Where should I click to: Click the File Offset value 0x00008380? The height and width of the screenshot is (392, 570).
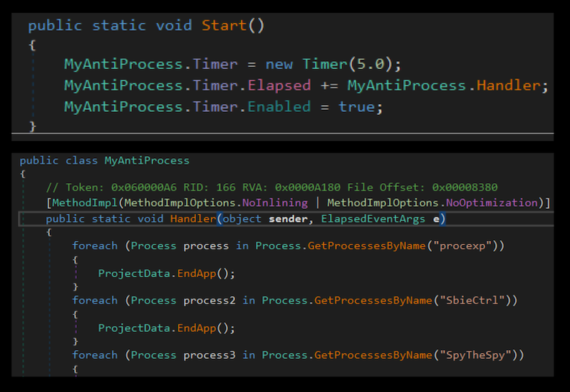(465, 187)
